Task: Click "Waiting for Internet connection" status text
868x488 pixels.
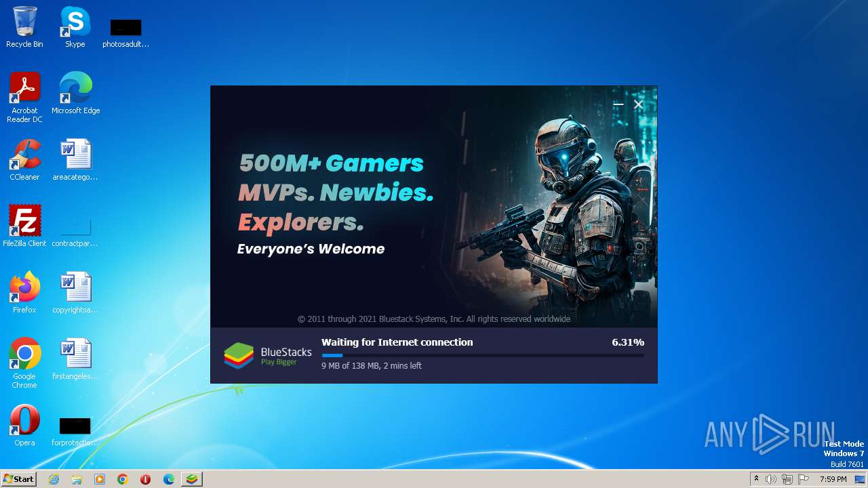Action: [397, 342]
